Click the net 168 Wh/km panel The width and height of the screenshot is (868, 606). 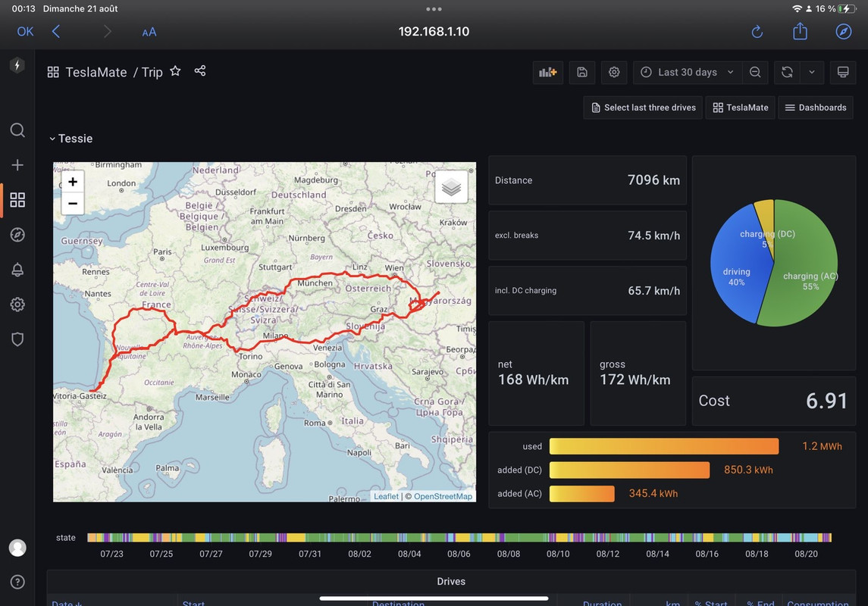tap(537, 373)
